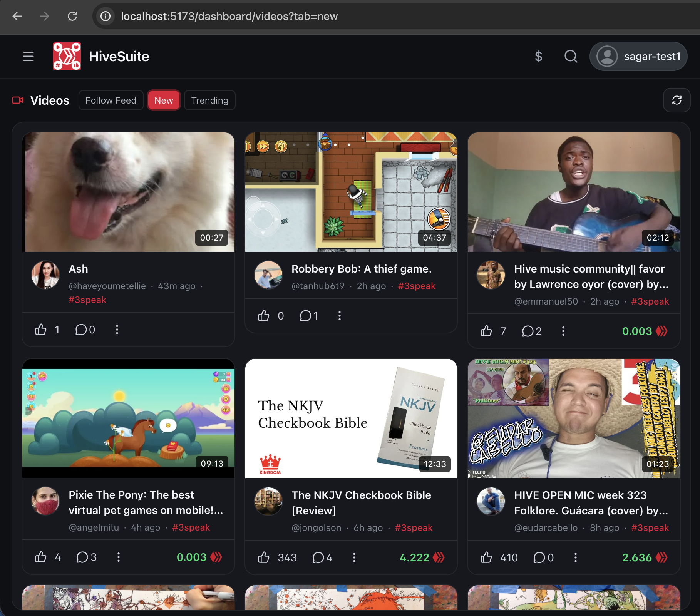Click the @tanhub6t9 username
The width and height of the screenshot is (700, 616).
pos(318,286)
